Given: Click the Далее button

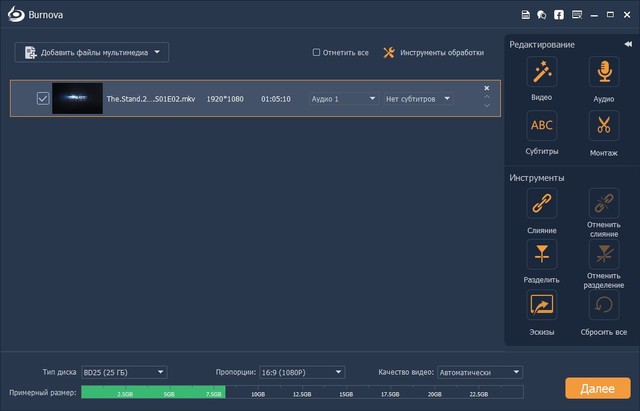Looking at the screenshot, I should (597, 388).
